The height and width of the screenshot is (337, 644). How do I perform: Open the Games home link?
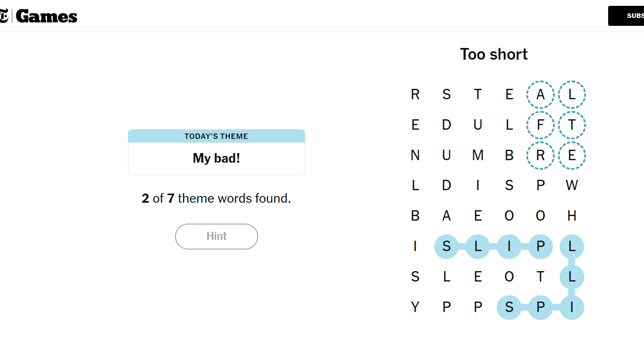[x=46, y=17]
